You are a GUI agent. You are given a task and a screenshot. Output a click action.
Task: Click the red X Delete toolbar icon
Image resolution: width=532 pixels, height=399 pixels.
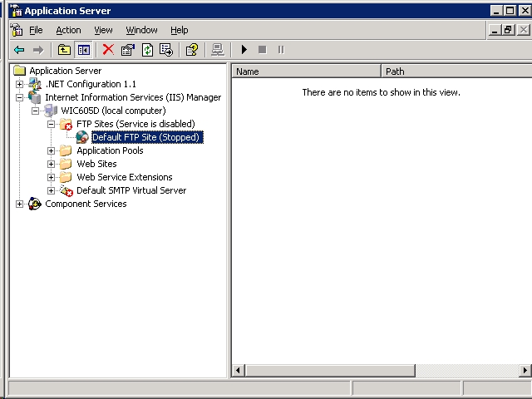(x=108, y=50)
